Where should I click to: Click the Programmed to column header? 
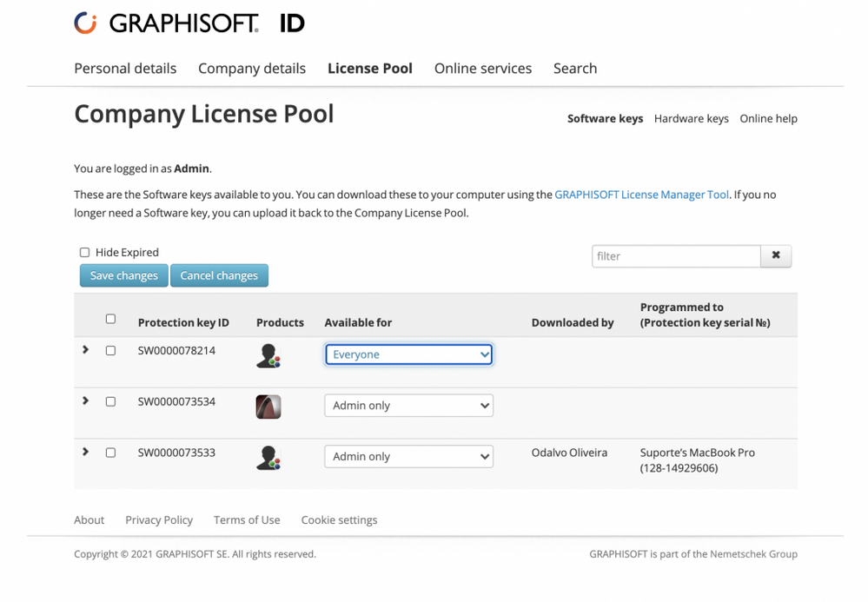point(706,314)
